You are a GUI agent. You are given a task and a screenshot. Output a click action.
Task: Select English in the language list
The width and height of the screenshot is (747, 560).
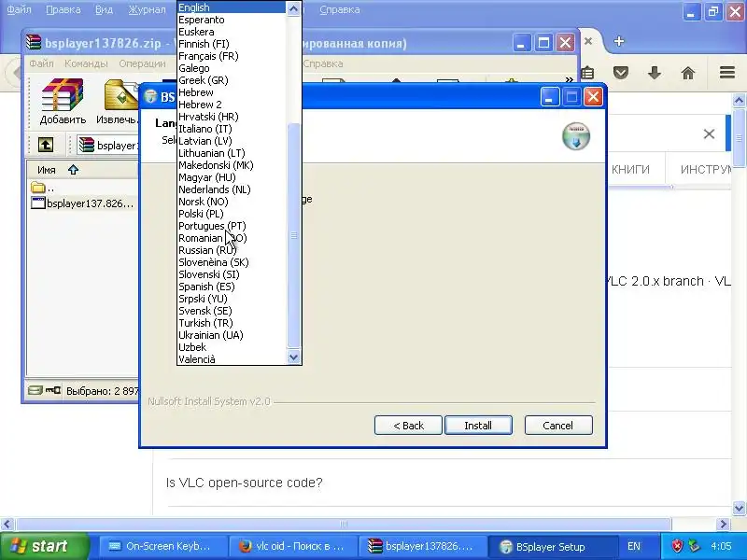[232, 7]
